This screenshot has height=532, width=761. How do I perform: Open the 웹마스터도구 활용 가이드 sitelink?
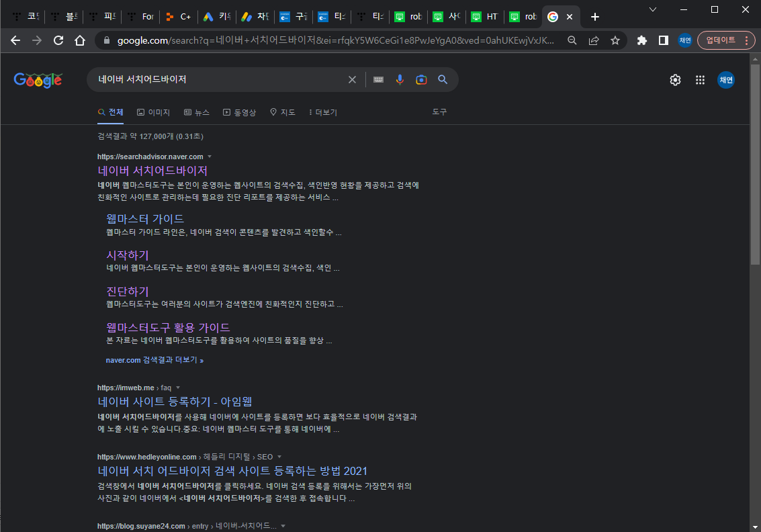tap(168, 328)
